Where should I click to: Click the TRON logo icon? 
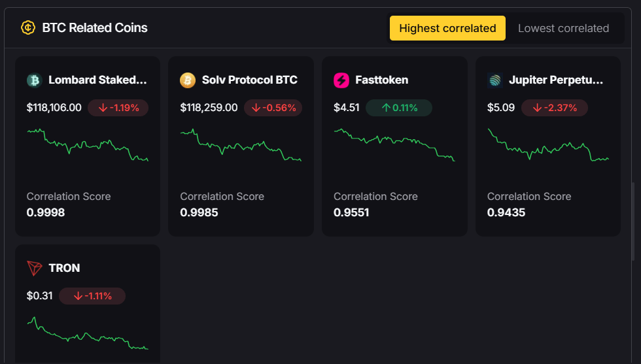[34, 269]
